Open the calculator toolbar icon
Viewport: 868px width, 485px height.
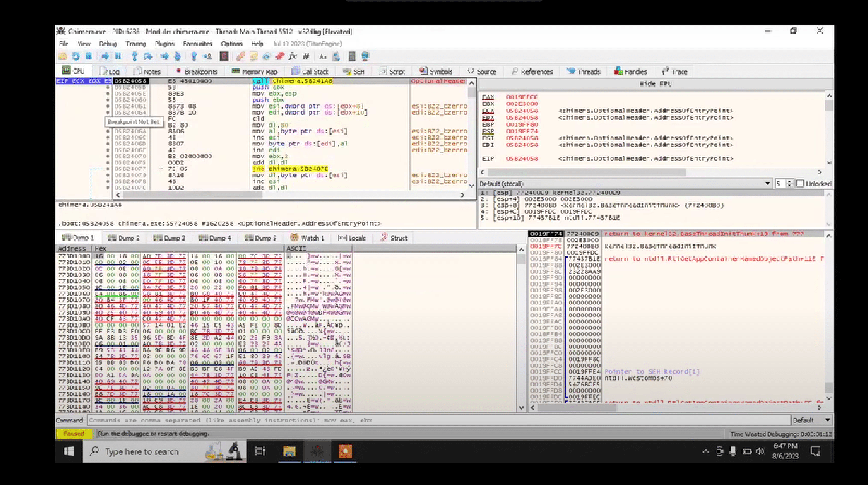tap(352, 56)
